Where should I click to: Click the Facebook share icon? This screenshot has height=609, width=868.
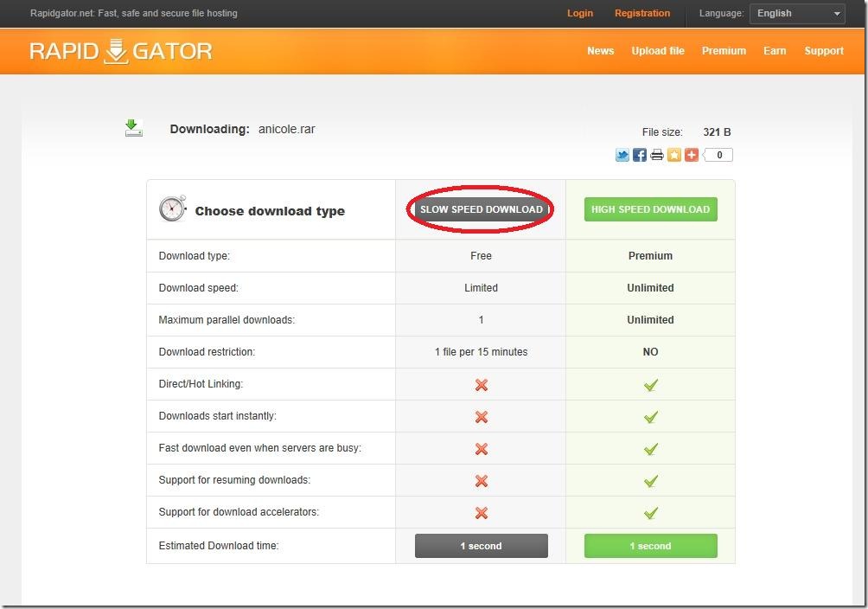pyautogui.click(x=640, y=155)
